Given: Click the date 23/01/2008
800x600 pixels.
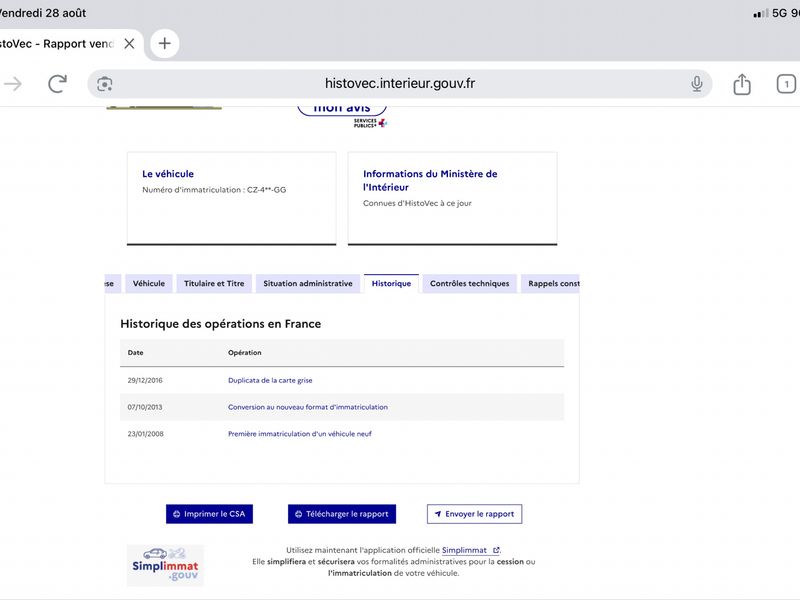Looking at the screenshot, I should tap(145, 434).
